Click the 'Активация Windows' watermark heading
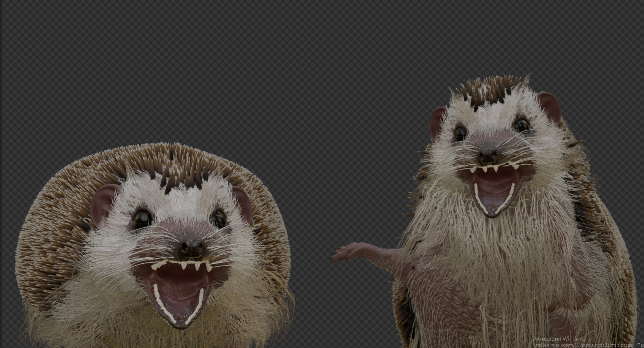Viewport: 644px width, 348px height. pyautogui.click(x=559, y=339)
